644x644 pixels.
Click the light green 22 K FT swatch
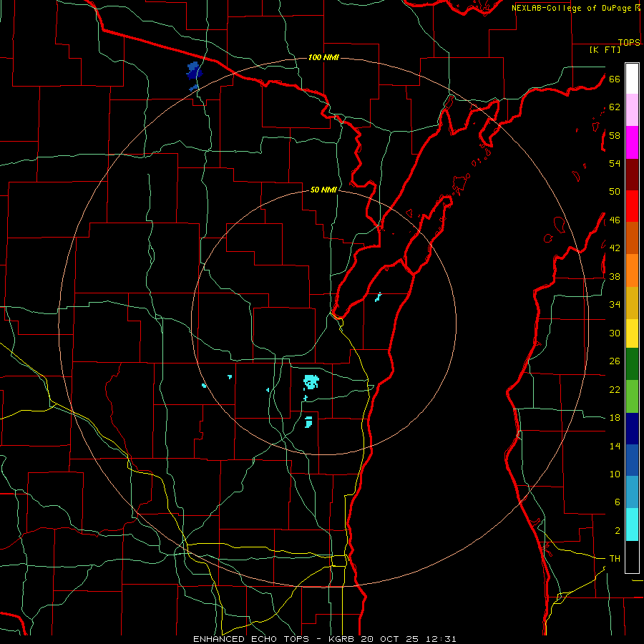[632, 396]
